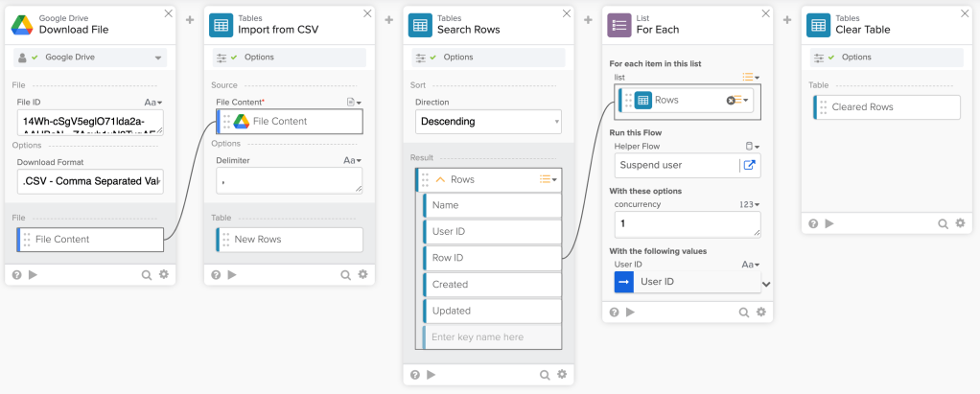Click the File ID input field

[x=91, y=123]
